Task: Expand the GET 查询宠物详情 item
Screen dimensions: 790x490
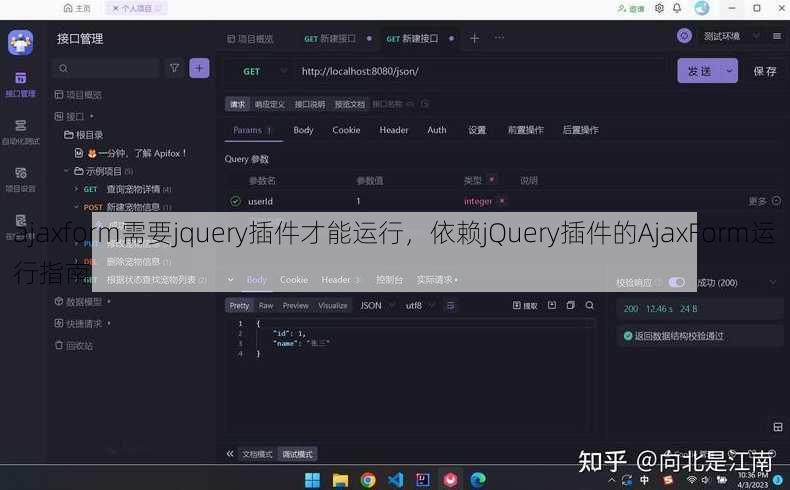Action: pos(76,189)
